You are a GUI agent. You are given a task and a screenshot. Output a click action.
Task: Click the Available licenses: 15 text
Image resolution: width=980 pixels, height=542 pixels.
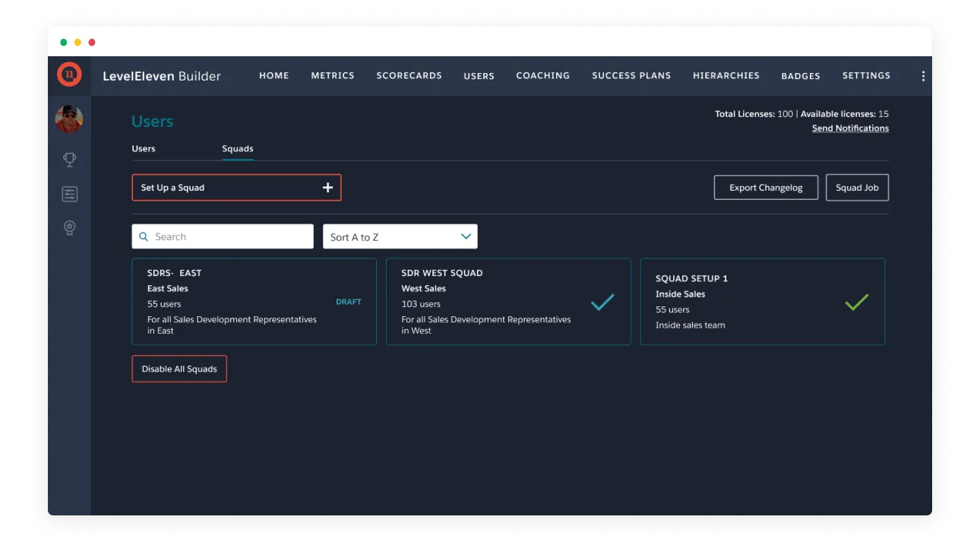tap(845, 114)
